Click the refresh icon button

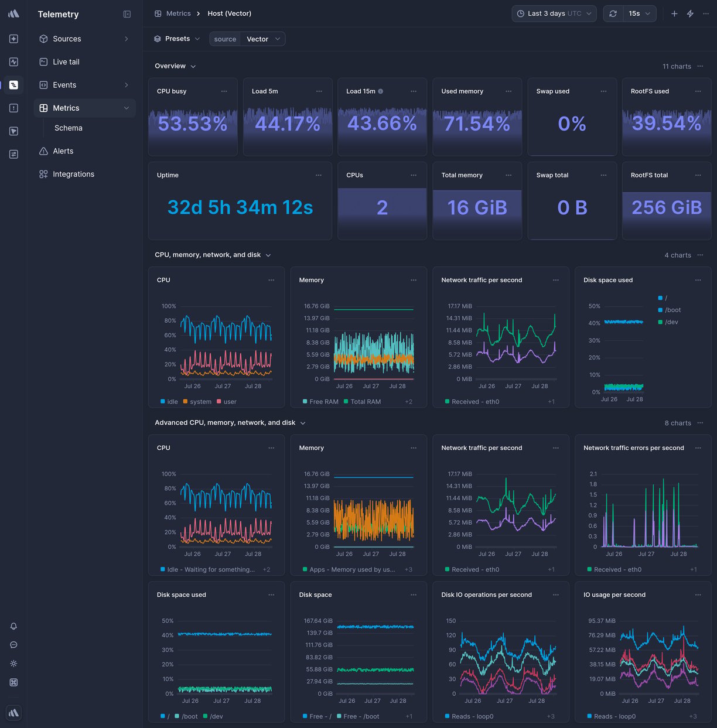point(613,13)
